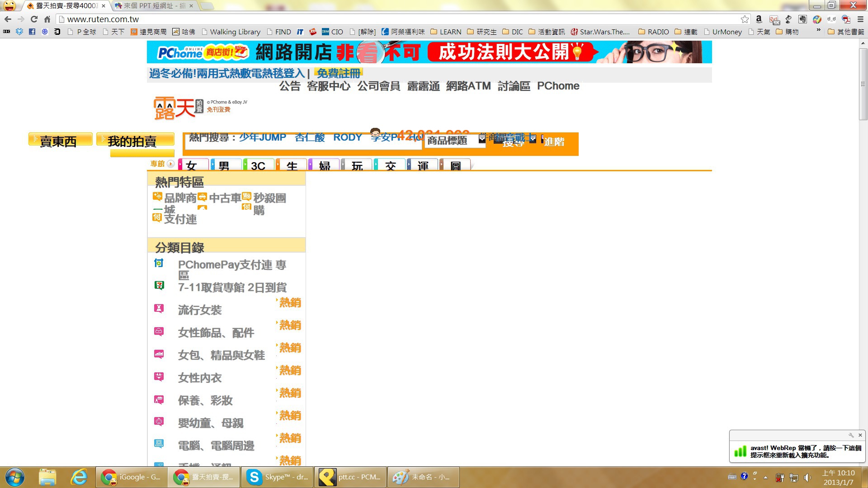Go to the browser home page icon

tap(47, 19)
